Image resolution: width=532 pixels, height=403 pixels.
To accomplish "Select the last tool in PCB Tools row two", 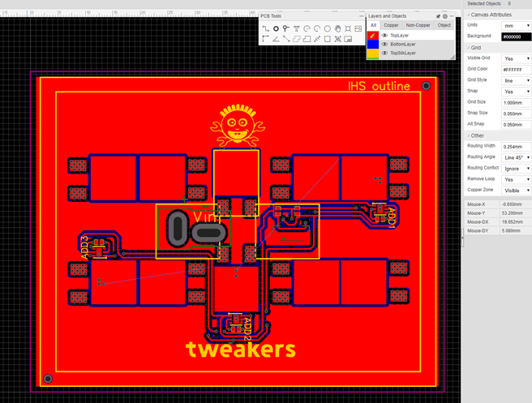I will (x=348, y=39).
